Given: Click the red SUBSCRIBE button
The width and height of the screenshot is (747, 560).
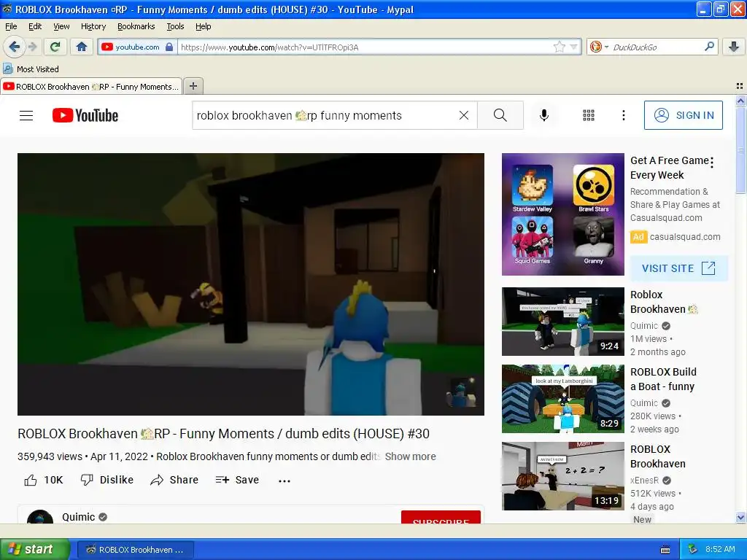Looking at the screenshot, I should (x=441, y=518).
